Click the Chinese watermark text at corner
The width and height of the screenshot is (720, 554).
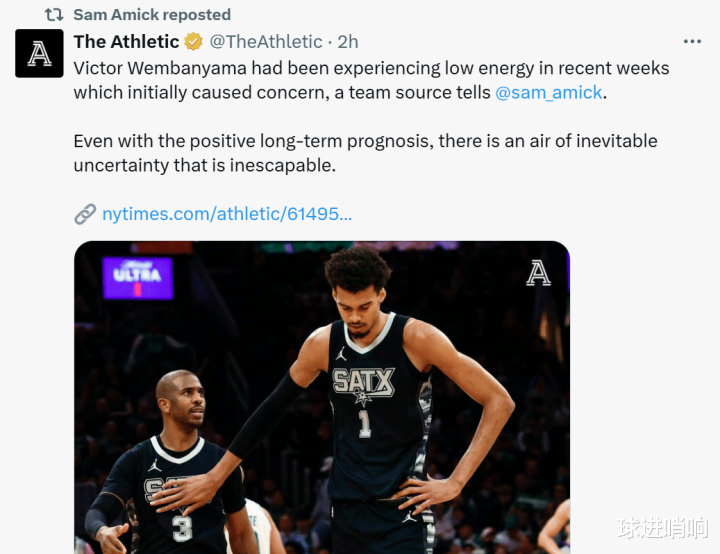pyautogui.click(x=663, y=527)
